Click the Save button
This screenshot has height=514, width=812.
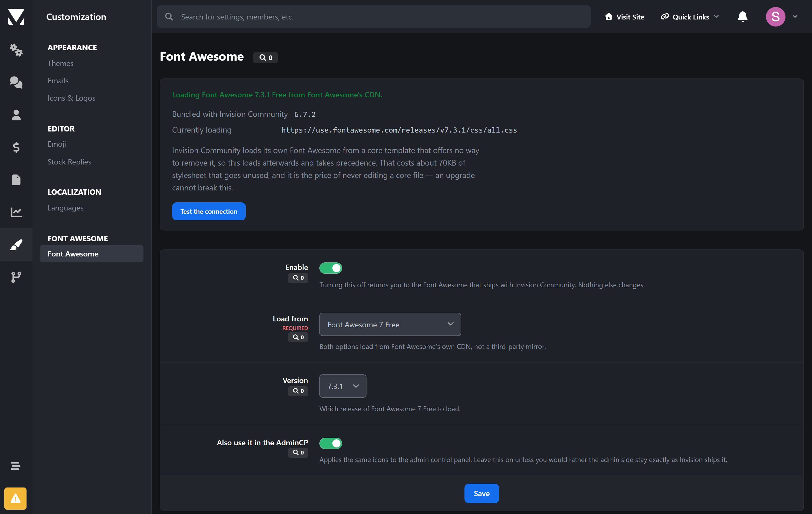coord(482,493)
